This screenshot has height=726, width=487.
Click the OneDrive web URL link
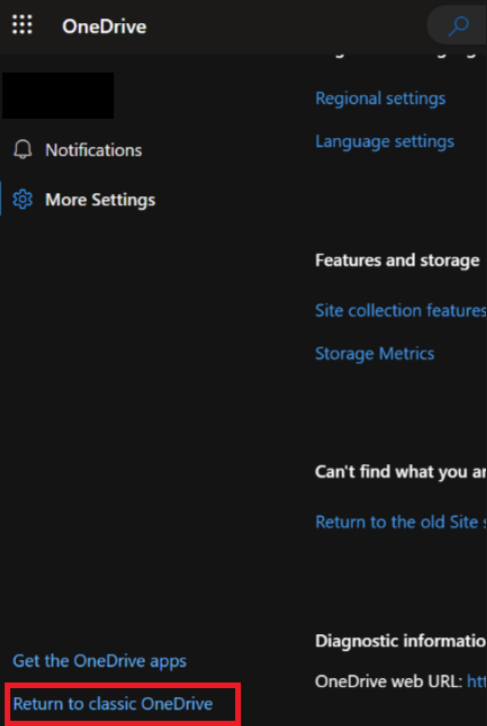(477, 681)
